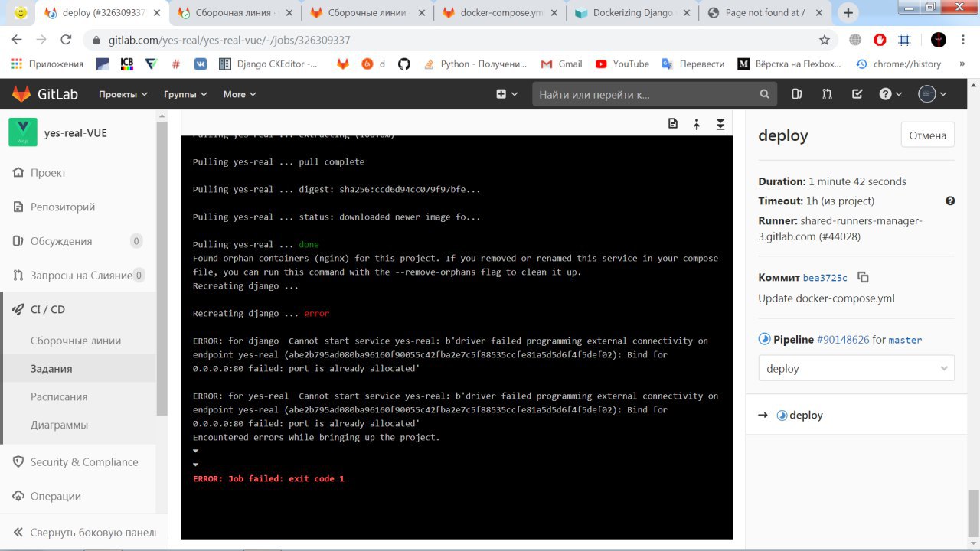
Task: Open merge requests icon in navbar
Action: pos(827,94)
